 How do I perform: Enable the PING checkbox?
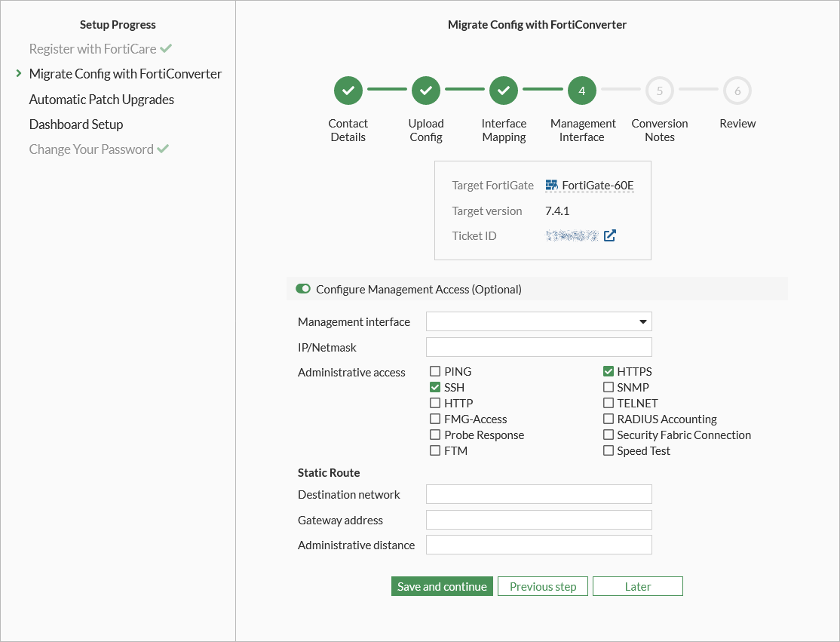(435, 371)
